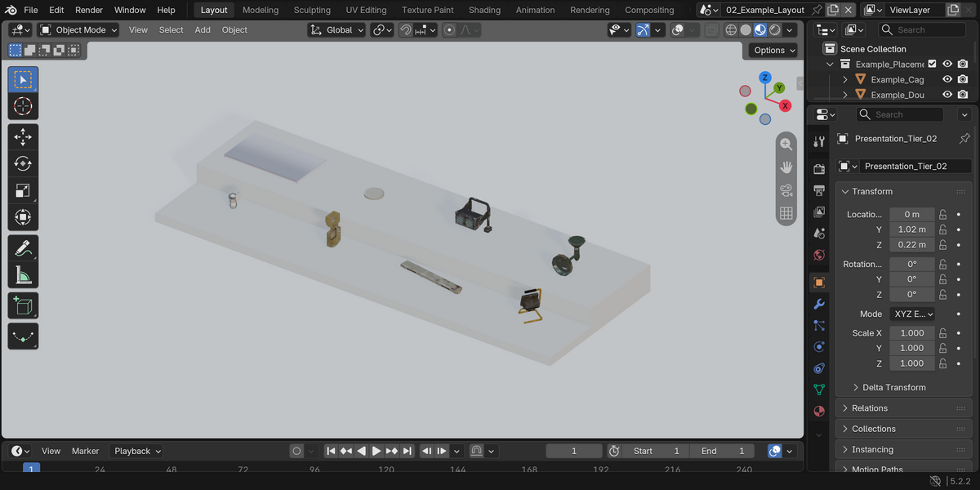Click the Z axis gizmo ball
This screenshot has width=980, height=490.
765,78
